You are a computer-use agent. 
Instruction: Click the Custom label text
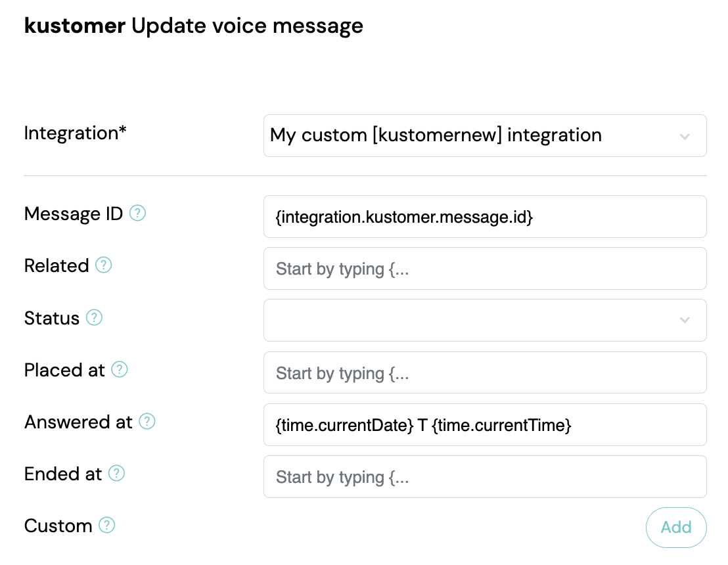click(58, 526)
